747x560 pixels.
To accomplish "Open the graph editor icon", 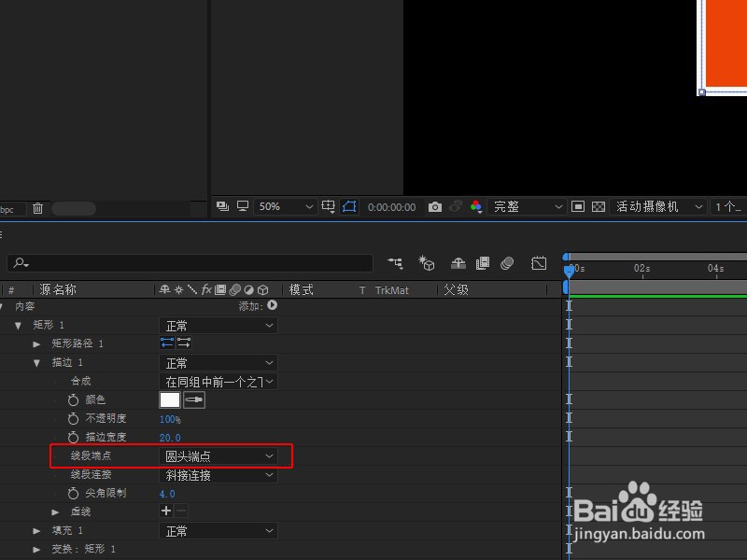I will pyautogui.click(x=539, y=263).
